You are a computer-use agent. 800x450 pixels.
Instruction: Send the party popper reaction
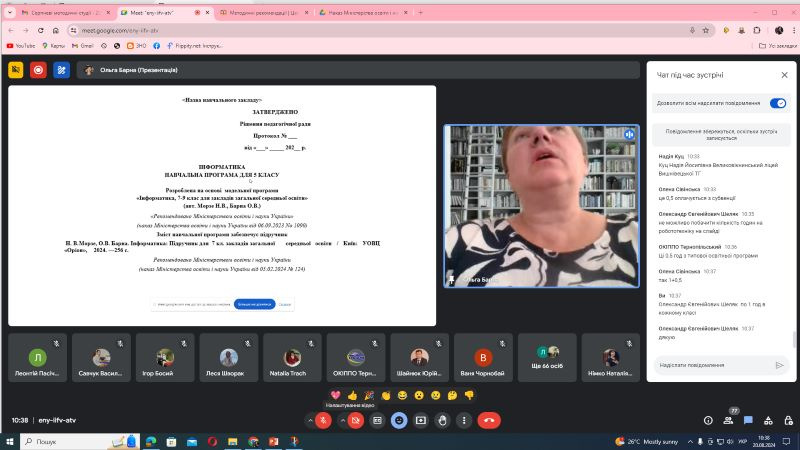point(369,395)
